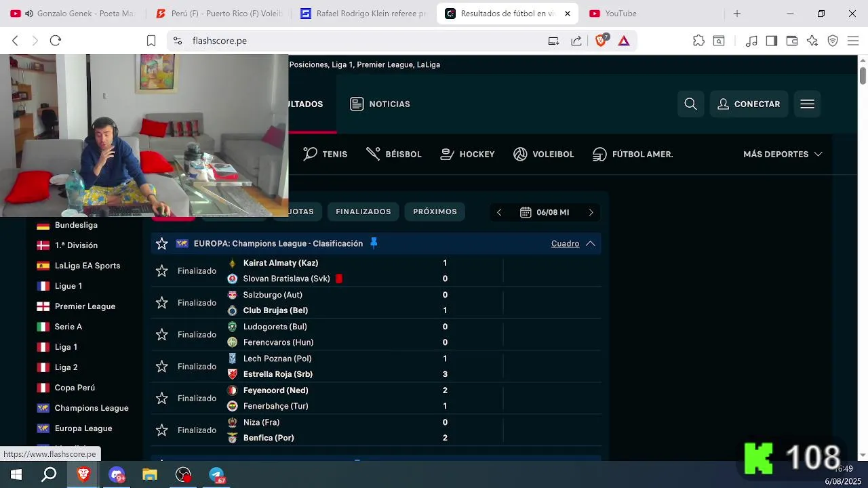868x488 pixels.
Task: Open media playlist music note icon
Action: coord(751,41)
